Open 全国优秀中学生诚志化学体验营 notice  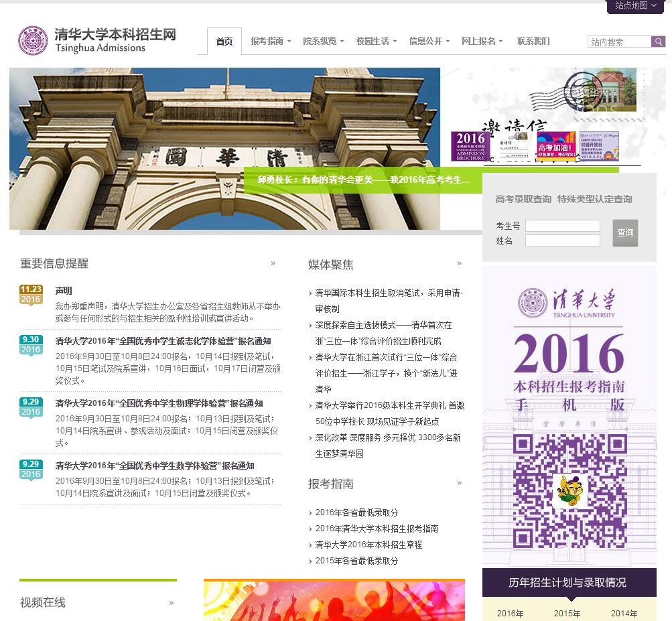pyautogui.click(x=163, y=341)
